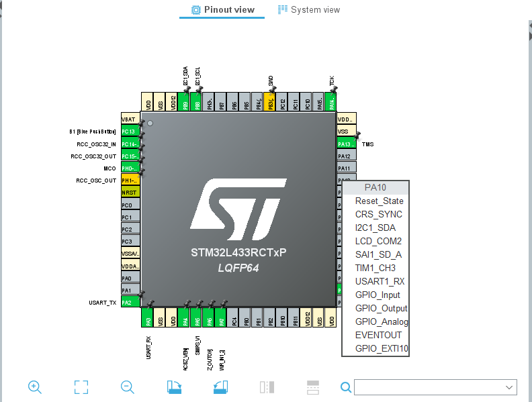Click the PA11 pin
Image resolution: width=532 pixels, height=402 pixels.
347,168
